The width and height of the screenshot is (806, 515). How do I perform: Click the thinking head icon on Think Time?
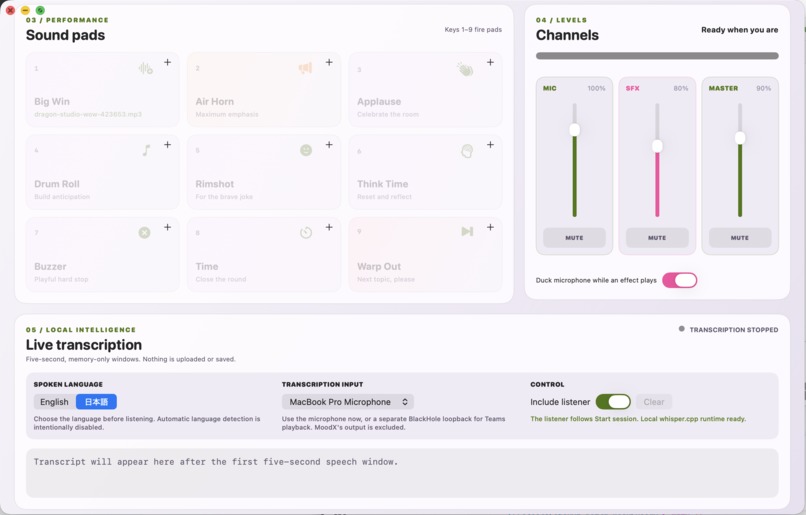click(x=467, y=151)
